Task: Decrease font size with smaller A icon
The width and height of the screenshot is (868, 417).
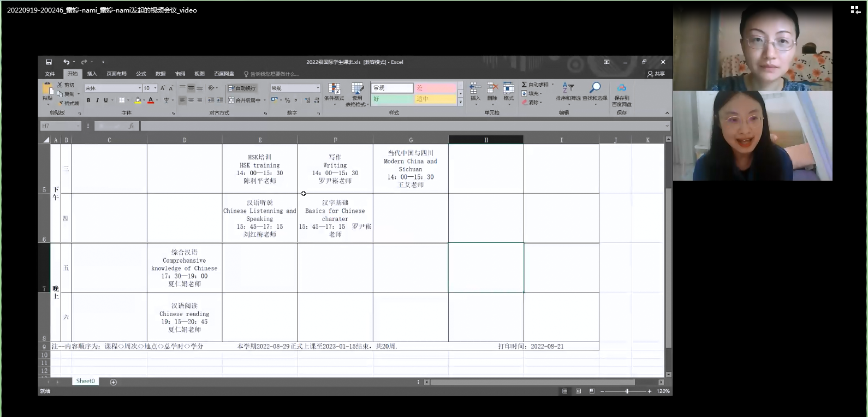Action: click(170, 88)
